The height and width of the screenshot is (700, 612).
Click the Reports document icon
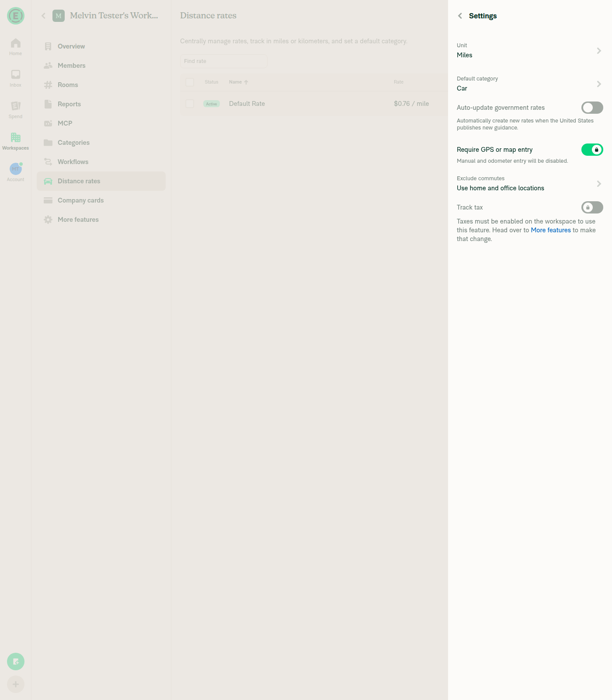[48, 104]
